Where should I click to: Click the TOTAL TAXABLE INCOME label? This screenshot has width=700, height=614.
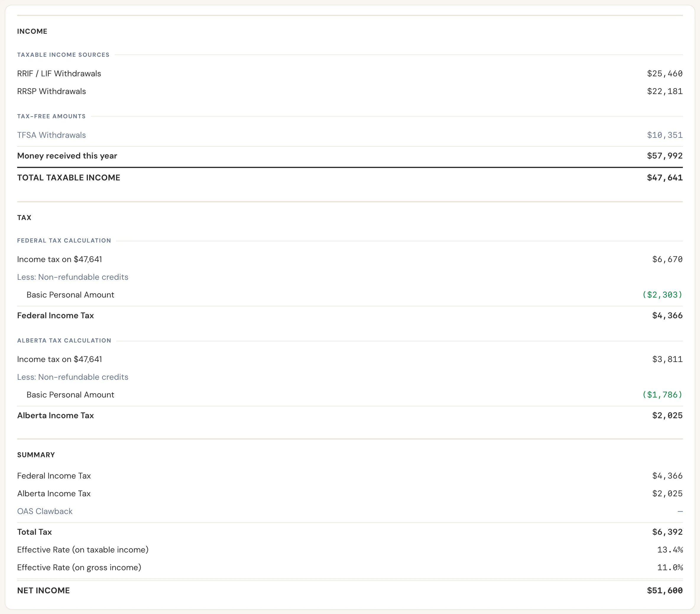[x=69, y=177]
